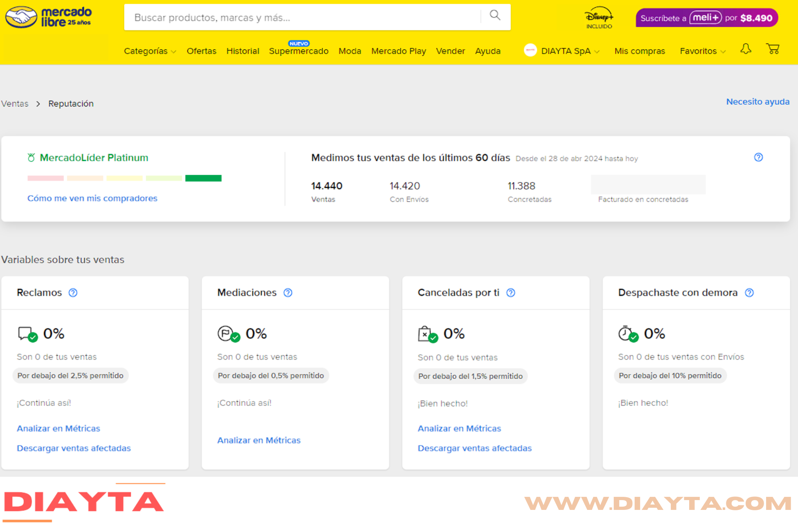Click the Disney+ incluido icon
Viewport: 798px width, 532px height.
point(599,18)
